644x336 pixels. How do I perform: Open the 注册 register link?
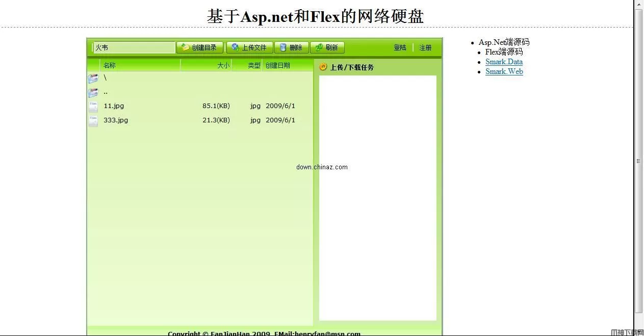point(425,47)
